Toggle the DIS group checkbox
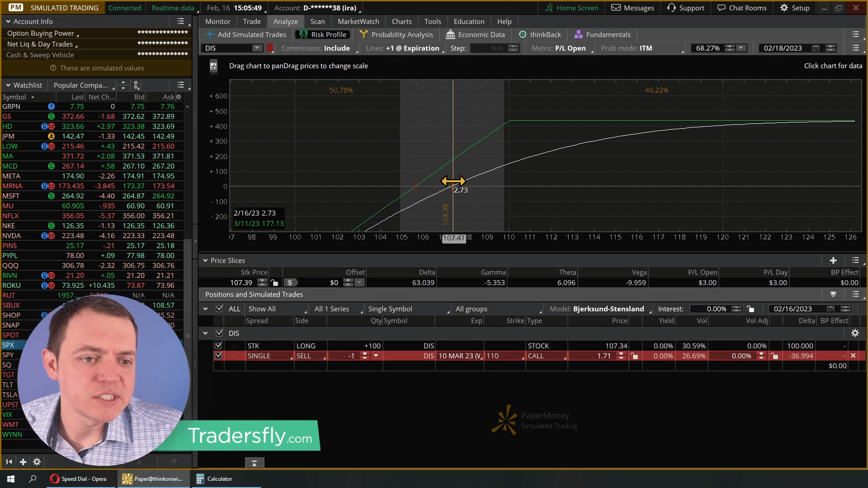 point(219,333)
